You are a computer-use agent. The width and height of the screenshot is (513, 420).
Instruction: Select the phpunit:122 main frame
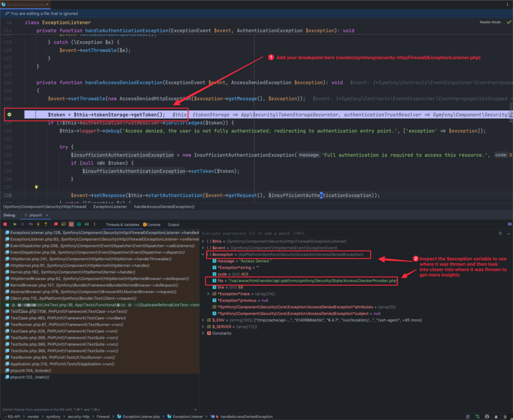pyautogui.click(x=102, y=377)
